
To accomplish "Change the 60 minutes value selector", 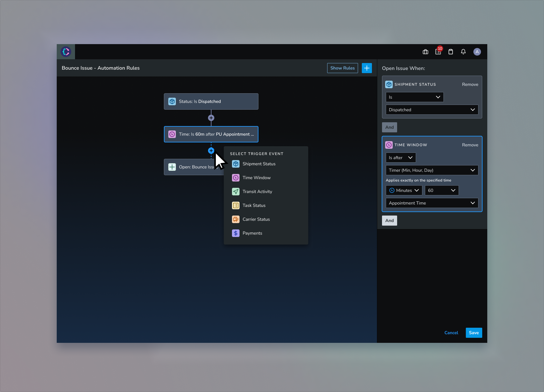I will coord(442,190).
